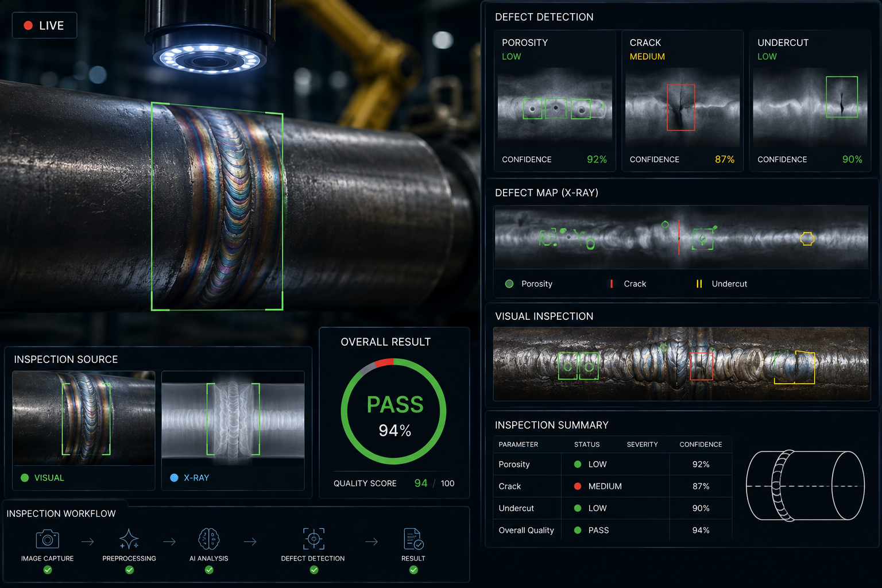
Task: Click the green status dot in Overall Quality row
Action: (578, 530)
